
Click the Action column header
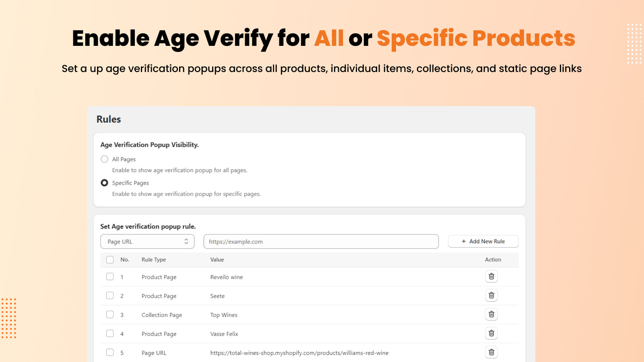click(493, 259)
